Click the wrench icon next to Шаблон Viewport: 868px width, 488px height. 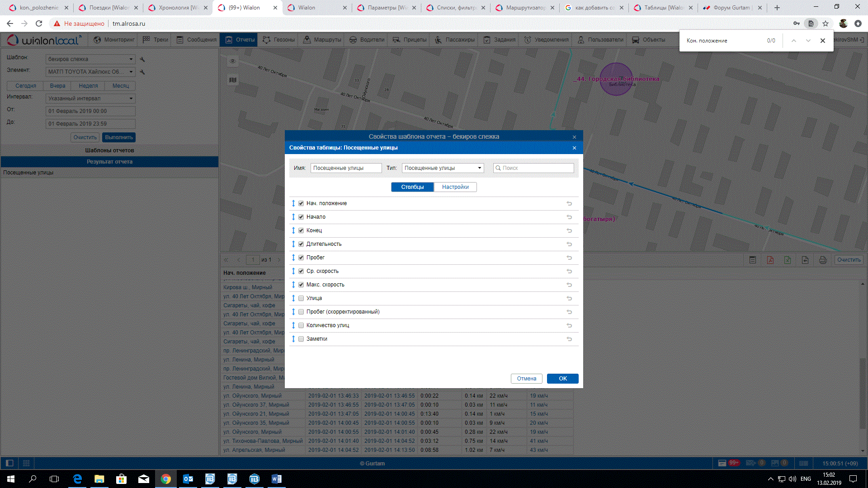click(142, 59)
